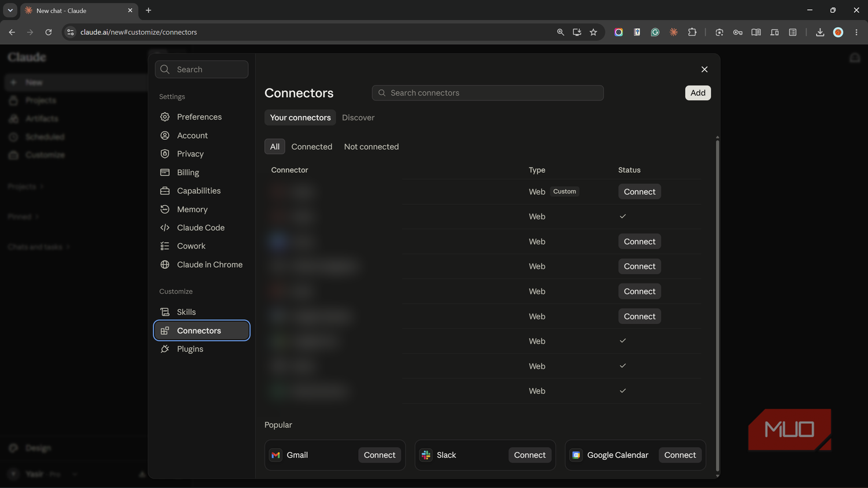Click the Add connector button
Viewport: 868px width, 488px height.
point(698,93)
